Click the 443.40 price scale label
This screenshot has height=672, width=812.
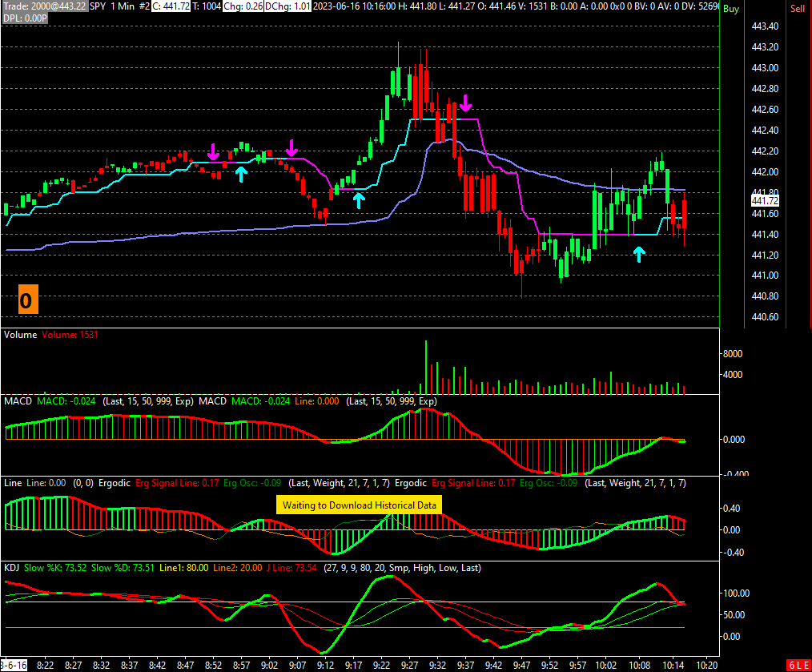click(765, 26)
